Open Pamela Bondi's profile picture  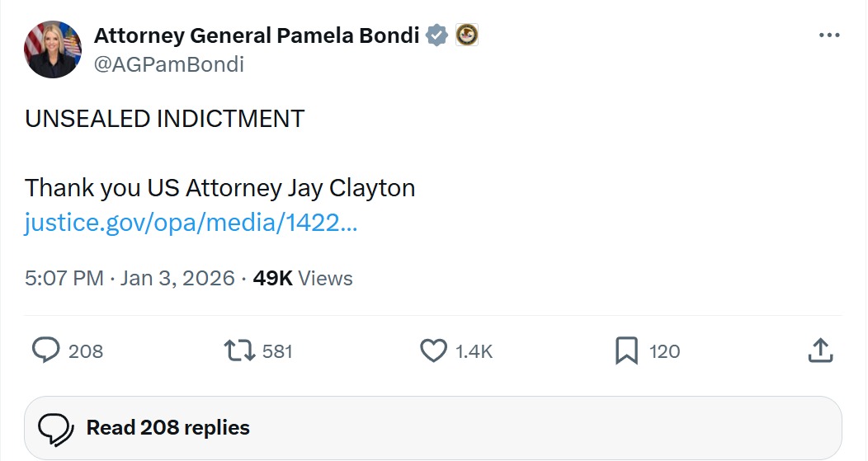tap(53, 49)
